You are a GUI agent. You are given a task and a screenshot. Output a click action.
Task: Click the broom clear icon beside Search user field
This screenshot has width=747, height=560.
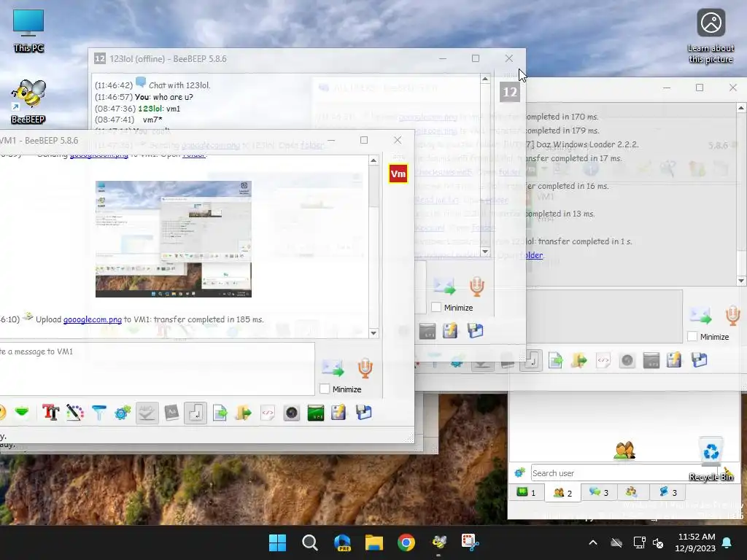727,472
